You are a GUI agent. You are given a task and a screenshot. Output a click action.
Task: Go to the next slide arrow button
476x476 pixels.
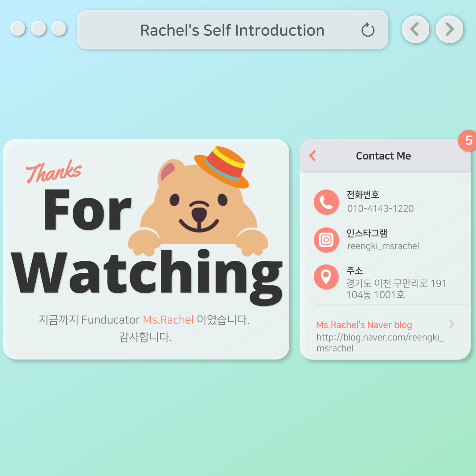(x=449, y=30)
